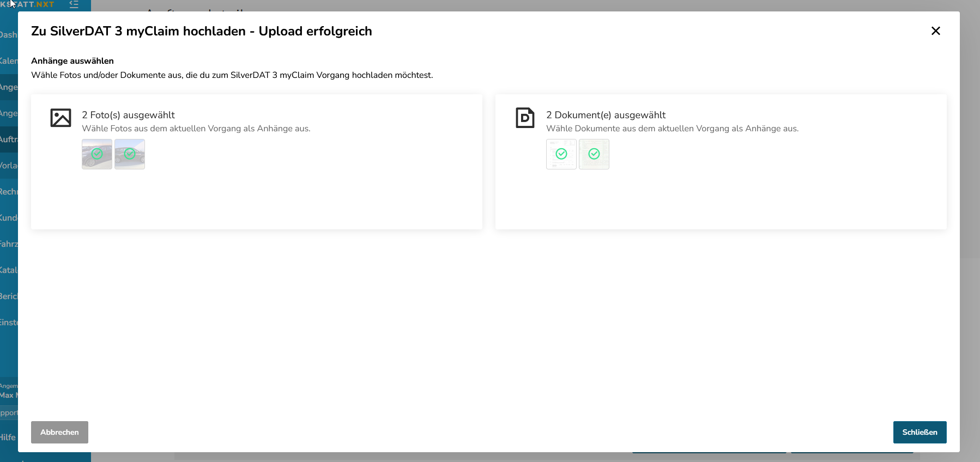
Task: Select the document icon in the Dokument(e) card
Action: coord(525,118)
